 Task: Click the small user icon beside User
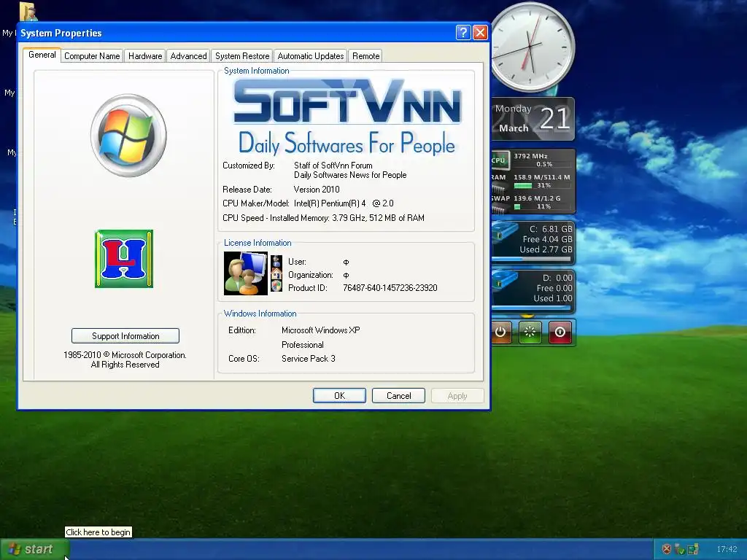[x=276, y=262]
